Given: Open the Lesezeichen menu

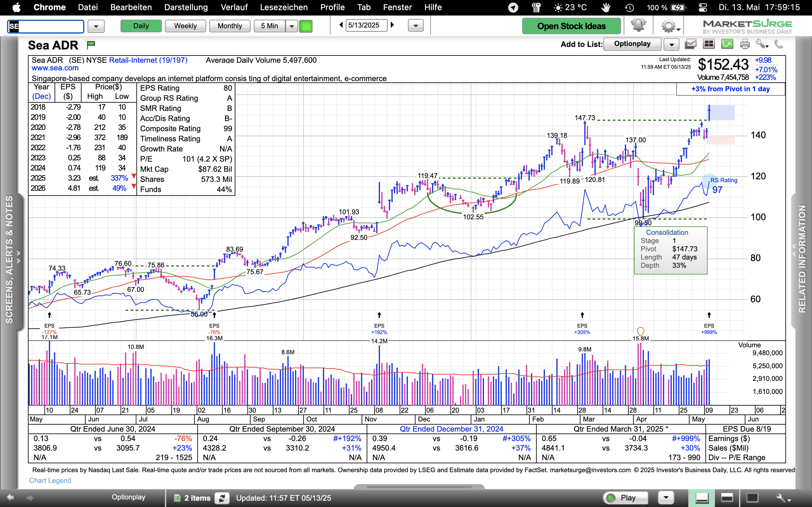Looking at the screenshot, I should point(284,7).
